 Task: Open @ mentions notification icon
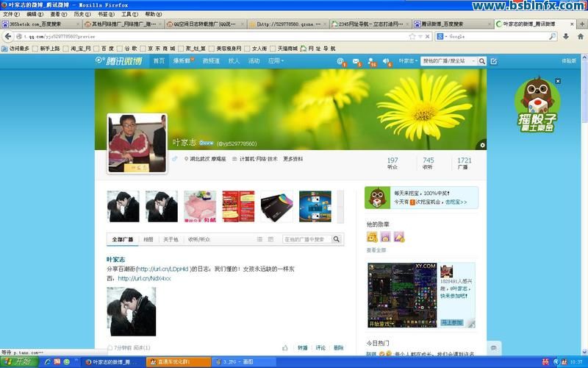(x=340, y=61)
